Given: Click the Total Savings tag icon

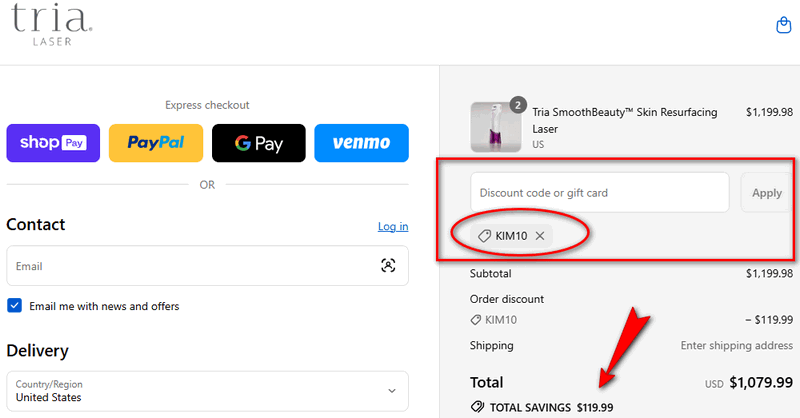Looking at the screenshot, I should tap(477, 407).
